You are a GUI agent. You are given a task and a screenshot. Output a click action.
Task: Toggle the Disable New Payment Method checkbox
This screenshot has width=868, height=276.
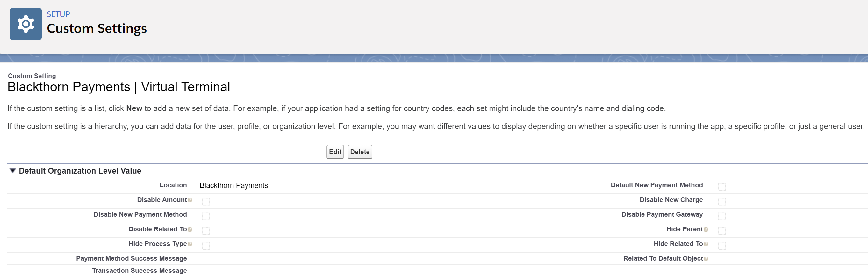click(x=206, y=216)
